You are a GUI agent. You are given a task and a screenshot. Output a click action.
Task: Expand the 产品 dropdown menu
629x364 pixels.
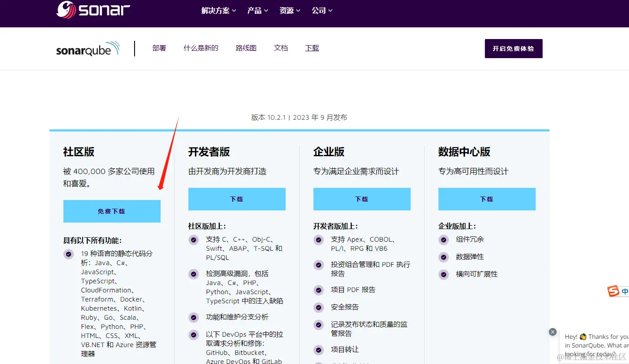pos(258,10)
